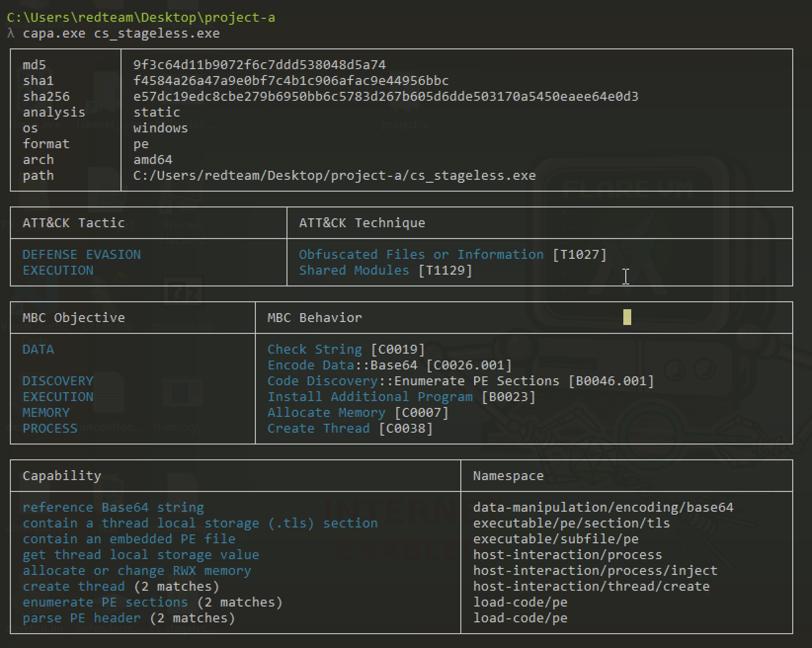The image size is (812, 648).
Task: Click allocate or change RWX memory
Action: pyautogui.click(x=137, y=570)
